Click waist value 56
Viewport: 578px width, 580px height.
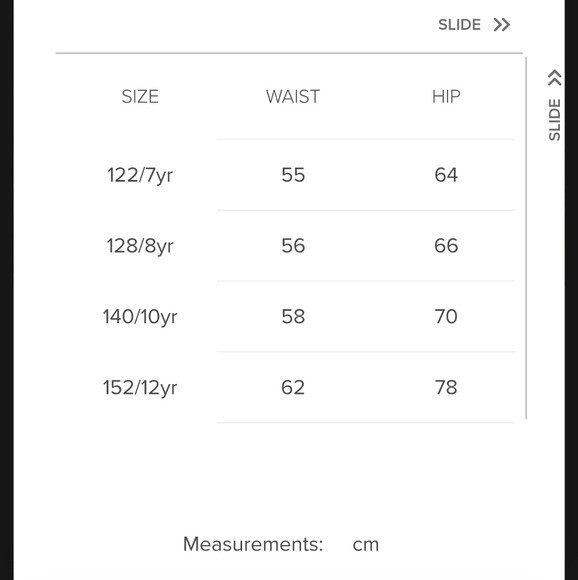pos(293,245)
